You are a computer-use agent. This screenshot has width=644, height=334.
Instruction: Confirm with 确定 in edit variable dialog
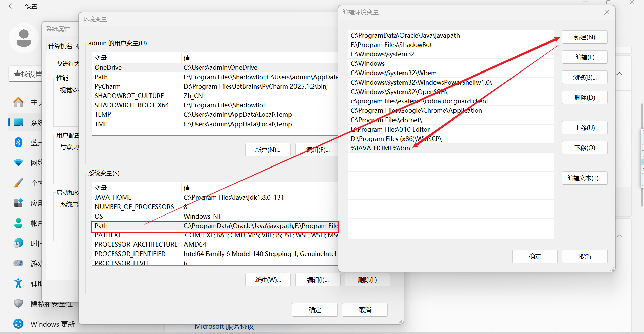point(535,256)
